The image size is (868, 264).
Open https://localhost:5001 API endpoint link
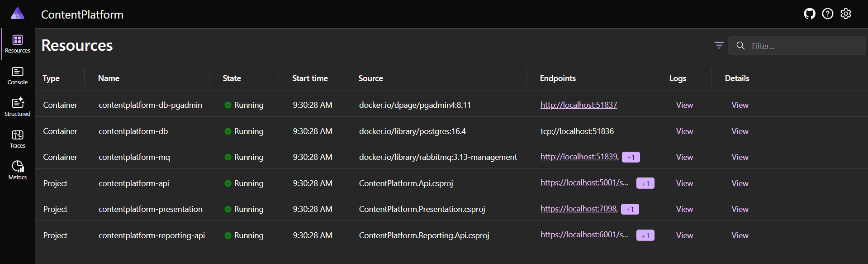pos(584,182)
